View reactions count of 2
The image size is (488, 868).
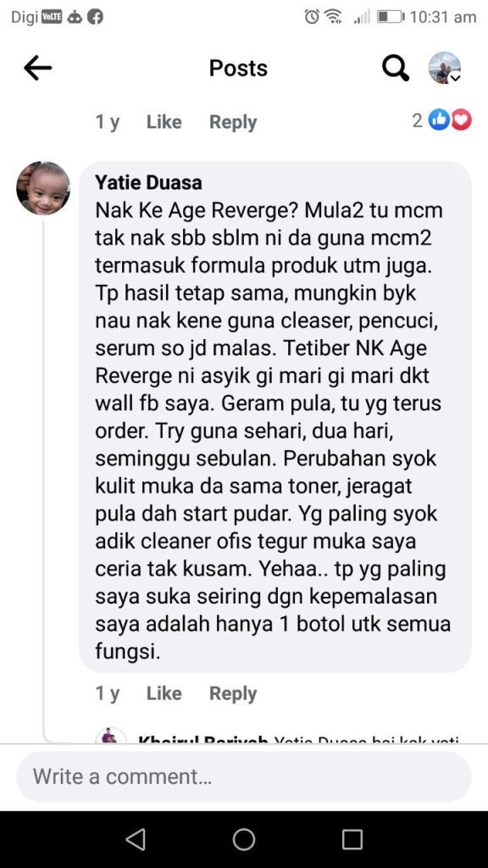[417, 120]
